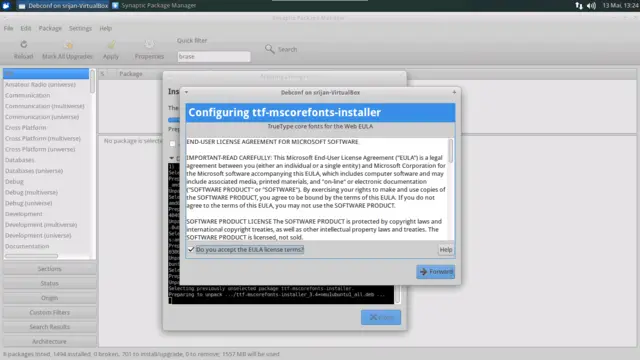Viewport: 640px width, 360px height.
Task: Click the plus button in the Debconf title bar
Action: pos(454,92)
